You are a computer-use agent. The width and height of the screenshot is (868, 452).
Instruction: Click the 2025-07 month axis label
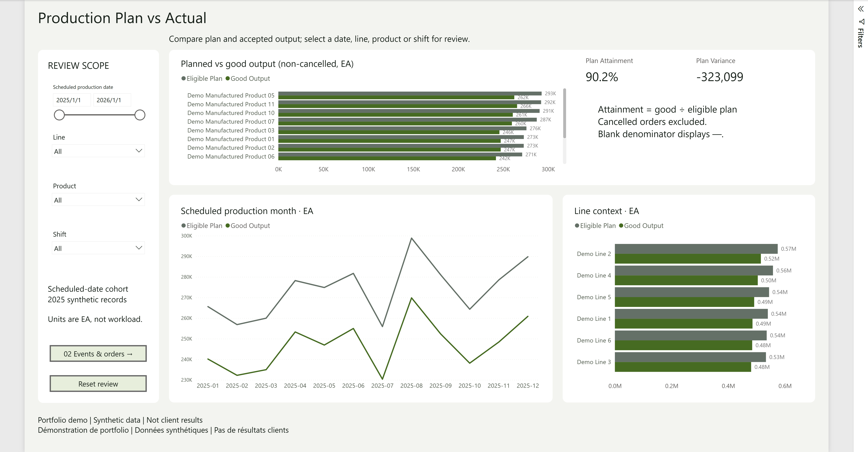click(382, 386)
